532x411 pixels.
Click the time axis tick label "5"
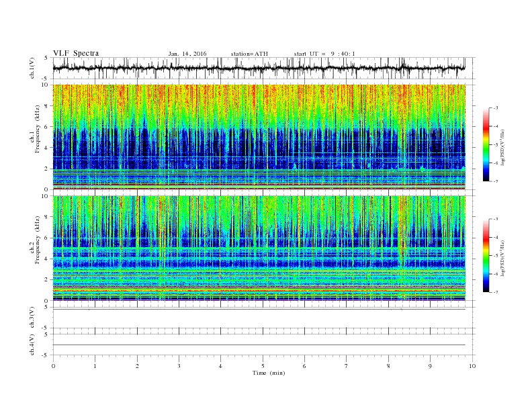[263, 366]
